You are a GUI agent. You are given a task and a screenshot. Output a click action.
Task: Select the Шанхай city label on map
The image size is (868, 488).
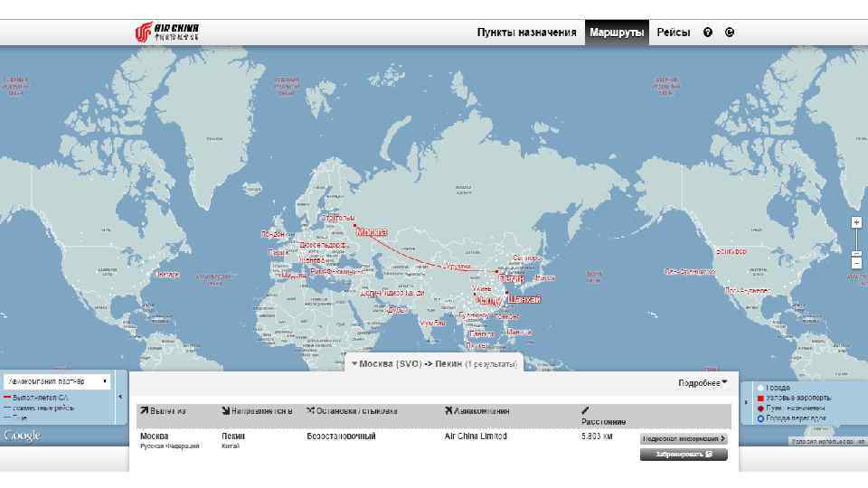524,299
